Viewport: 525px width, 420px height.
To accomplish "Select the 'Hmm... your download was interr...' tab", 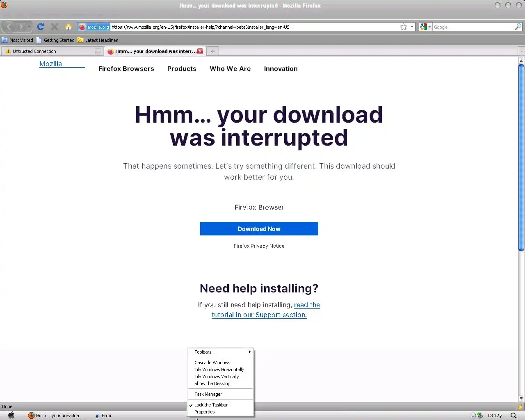I will [155, 51].
